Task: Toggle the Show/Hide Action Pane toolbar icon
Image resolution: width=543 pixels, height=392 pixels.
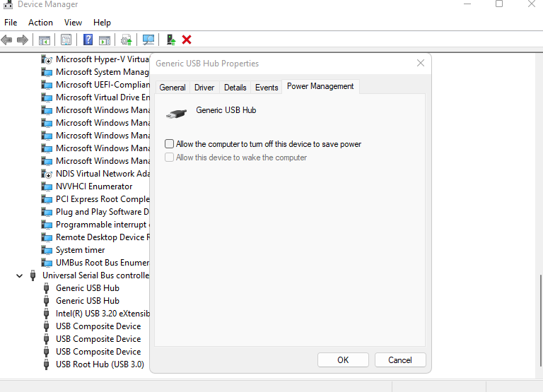Action: [105, 40]
